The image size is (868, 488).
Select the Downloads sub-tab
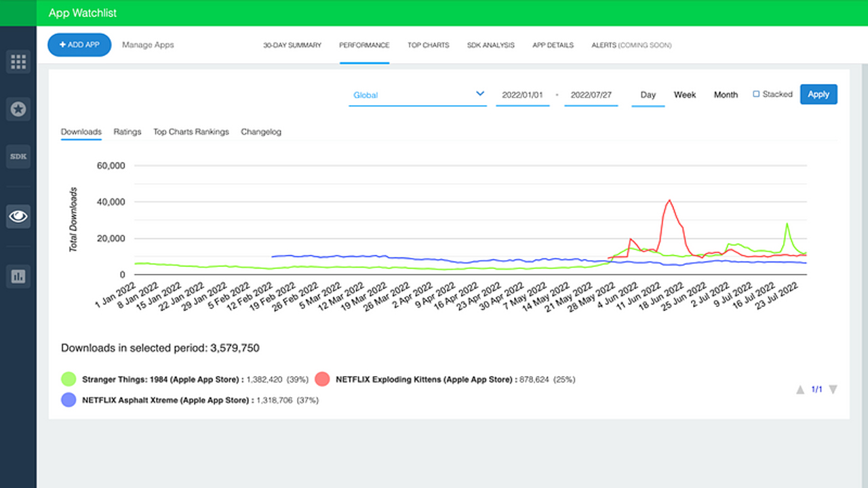click(x=81, y=132)
